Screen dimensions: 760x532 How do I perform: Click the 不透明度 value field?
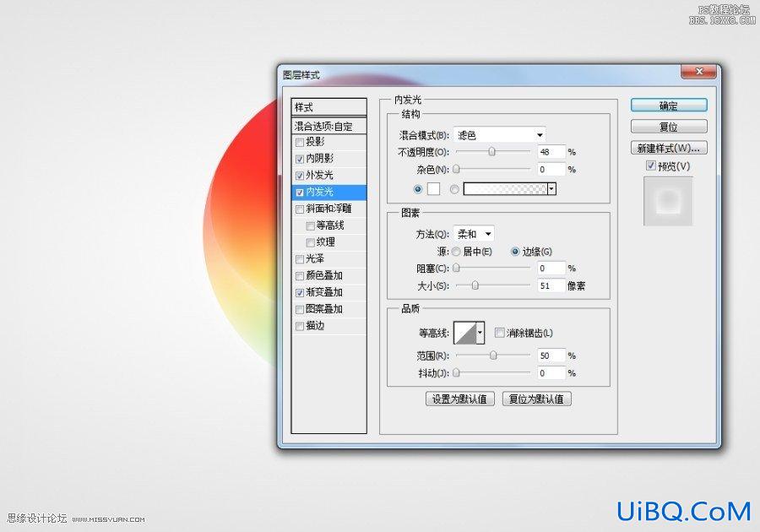tap(551, 152)
